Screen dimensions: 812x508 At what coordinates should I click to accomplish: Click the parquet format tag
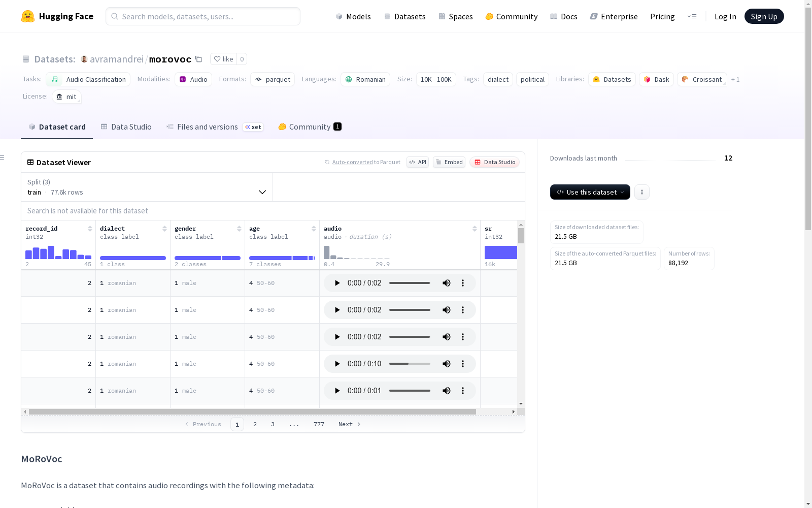(273, 79)
